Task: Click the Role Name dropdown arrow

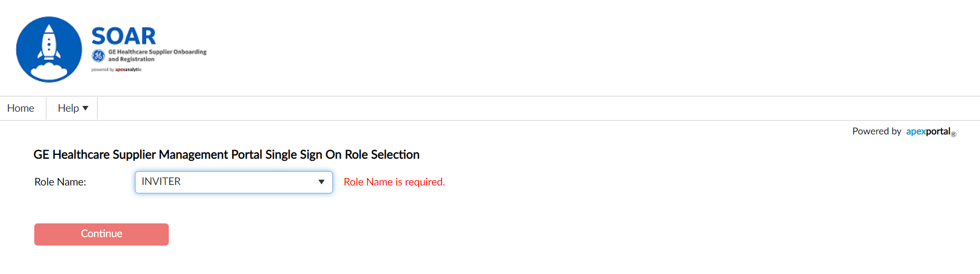Action: pyautogui.click(x=321, y=182)
